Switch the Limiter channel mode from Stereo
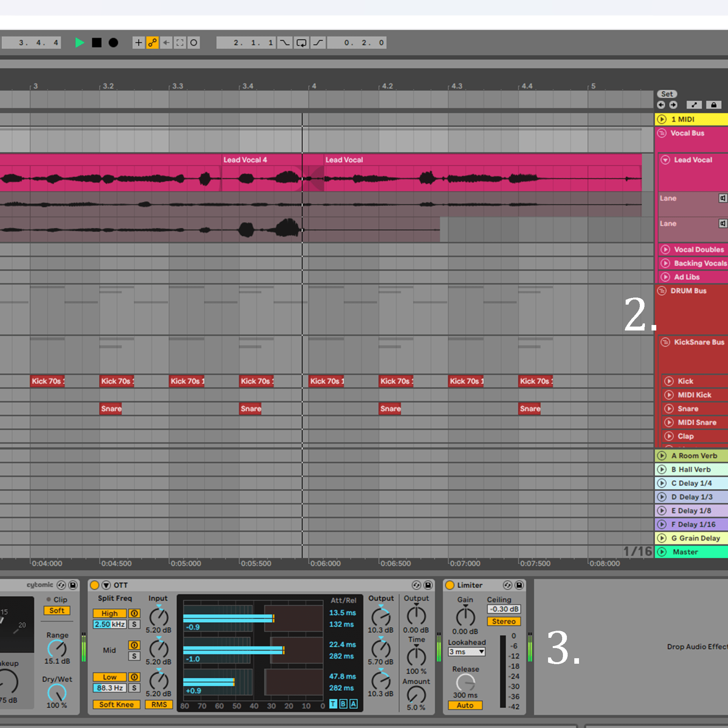The image size is (728, 728). pyautogui.click(x=504, y=621)
